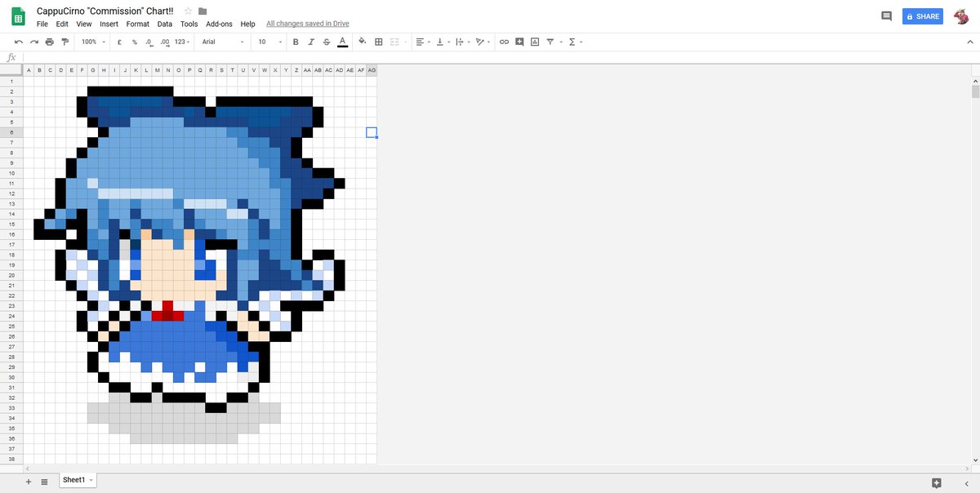
Task: Click the Insert link icon
Action: tap(504, 42)
